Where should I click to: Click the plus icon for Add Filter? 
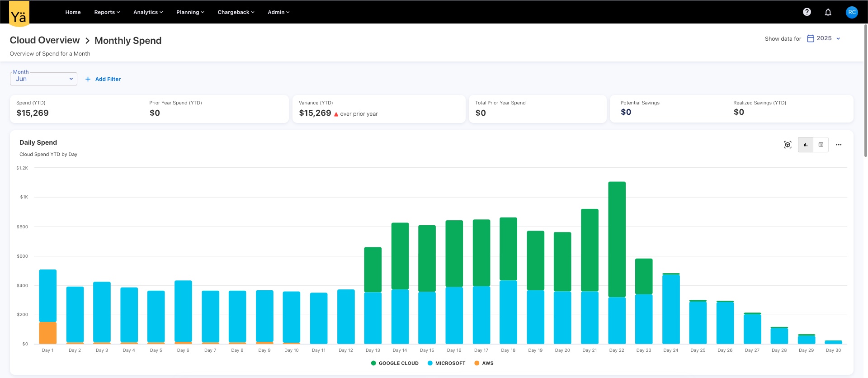tap(88, 79)
